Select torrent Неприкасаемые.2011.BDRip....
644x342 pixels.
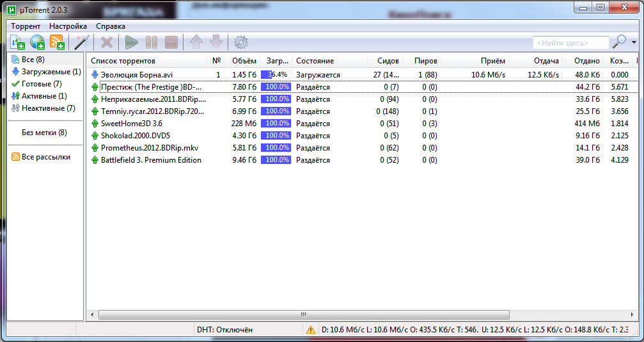(153, 99)
